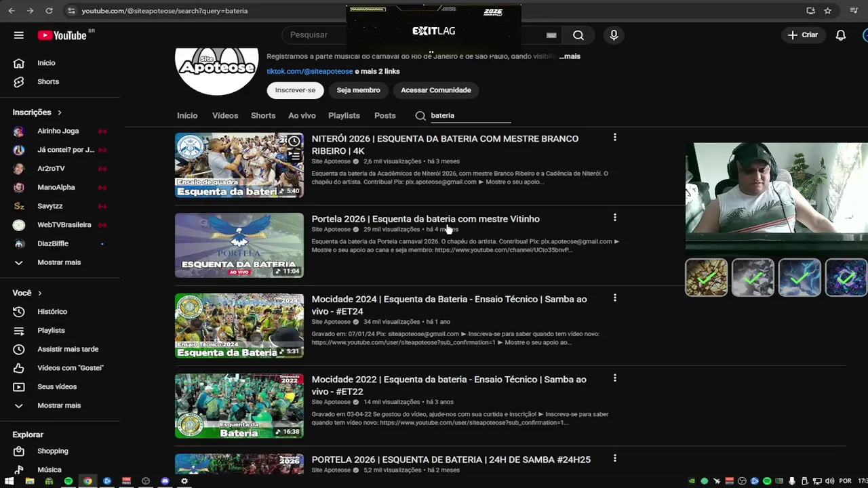Expand the Inscrições section

coord(37,113)
